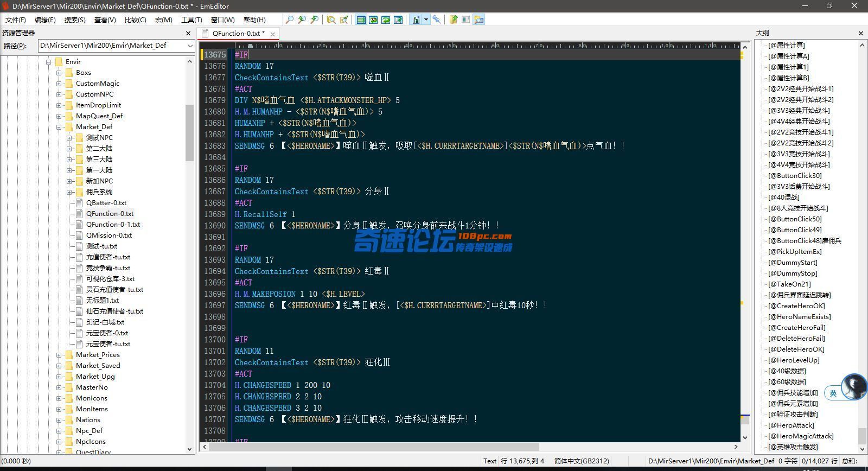Collapse the Market_Def folder
This screenshot has width=868, height=471.
[x=59, y=127]
